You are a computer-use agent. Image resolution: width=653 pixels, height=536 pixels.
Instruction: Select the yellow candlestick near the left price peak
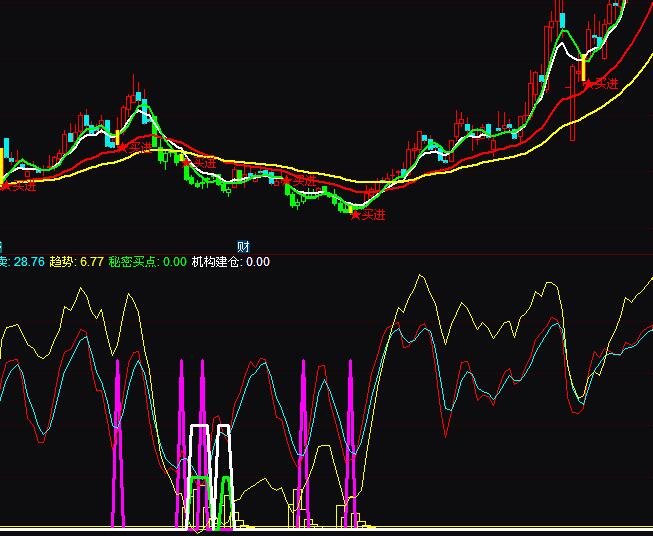[x=116, y=137]
